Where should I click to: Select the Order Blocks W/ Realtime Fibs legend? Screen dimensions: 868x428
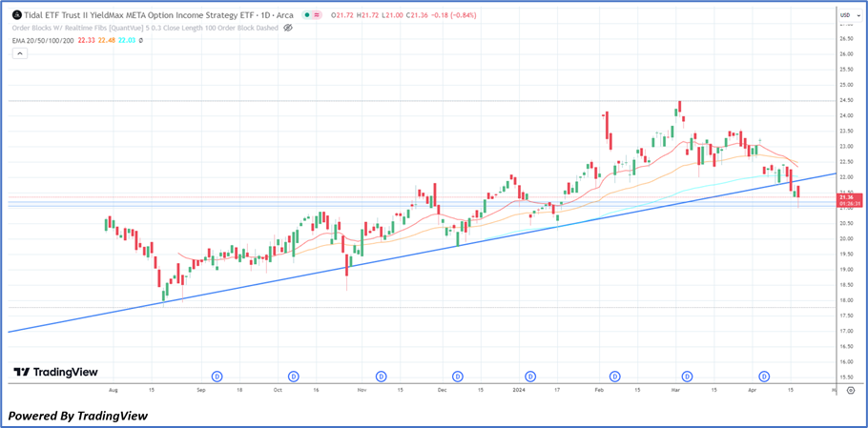pyautogui.click(x=145, y=28)
